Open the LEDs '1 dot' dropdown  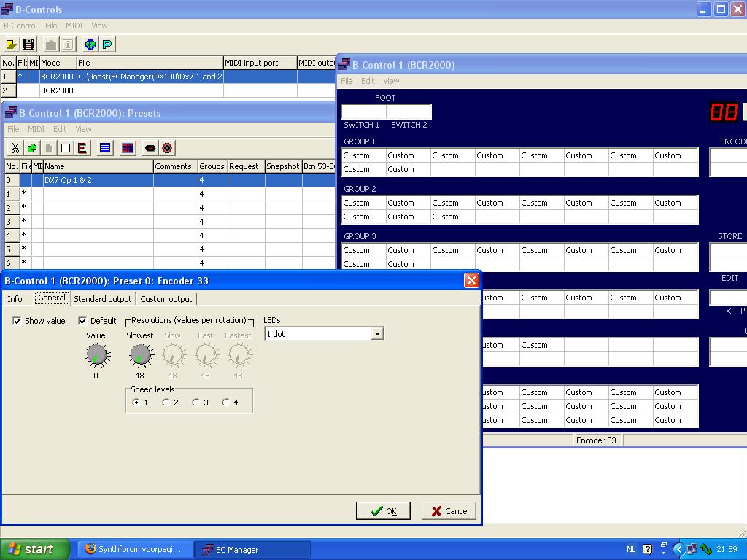pyautogui.click(x=377, y=334)
